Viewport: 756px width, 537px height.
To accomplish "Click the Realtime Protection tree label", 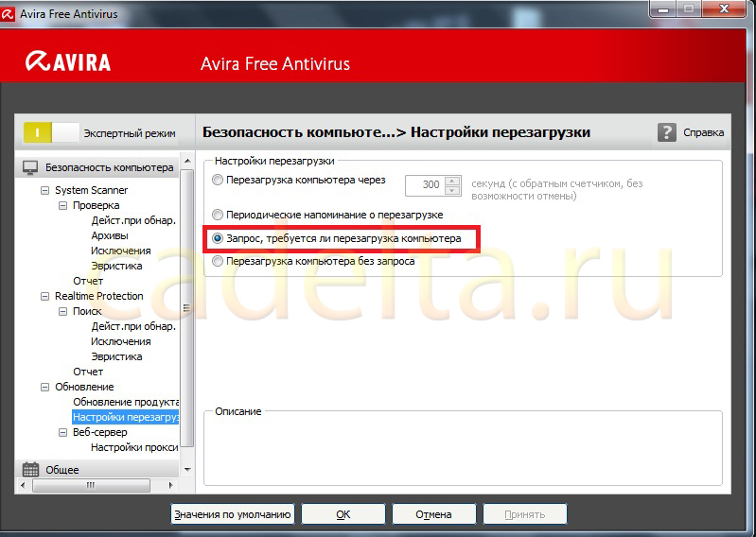I will [x=98, y=296].
